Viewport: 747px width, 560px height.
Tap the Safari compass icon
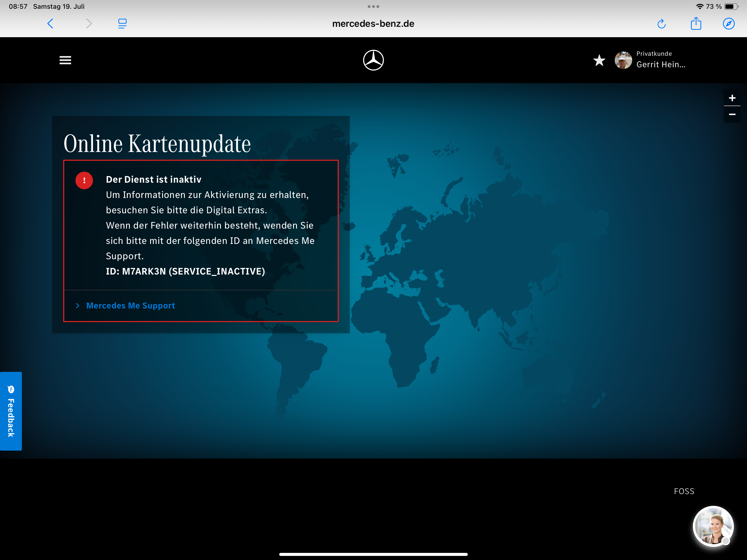pyautogui.click(x=728, y=24)
